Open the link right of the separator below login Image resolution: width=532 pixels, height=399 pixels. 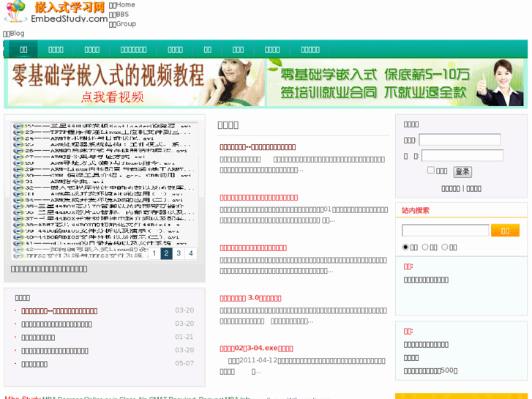pos(473,188)
